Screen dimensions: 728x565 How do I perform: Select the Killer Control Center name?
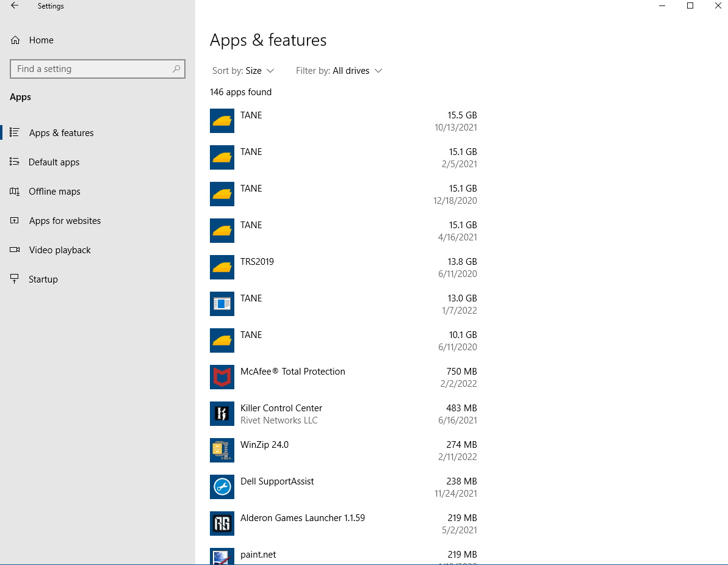(281, 408)
